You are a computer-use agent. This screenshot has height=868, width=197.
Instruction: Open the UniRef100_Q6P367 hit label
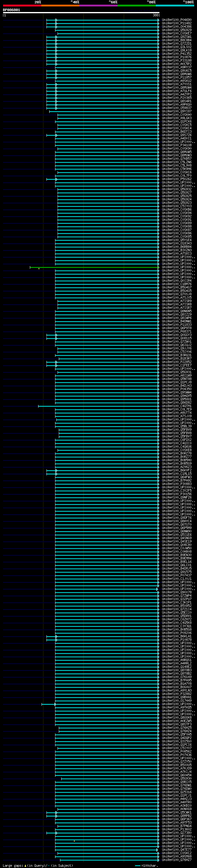point(177,819)
